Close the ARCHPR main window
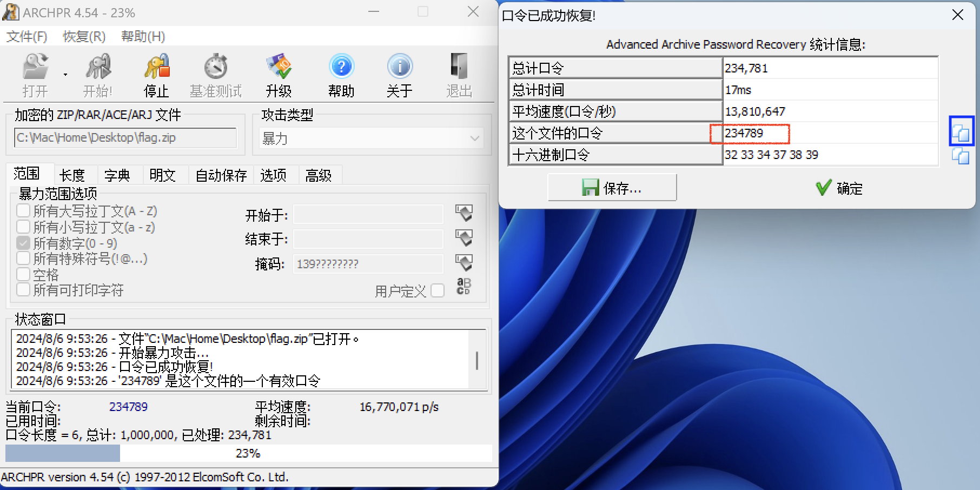 click(473, 11)
